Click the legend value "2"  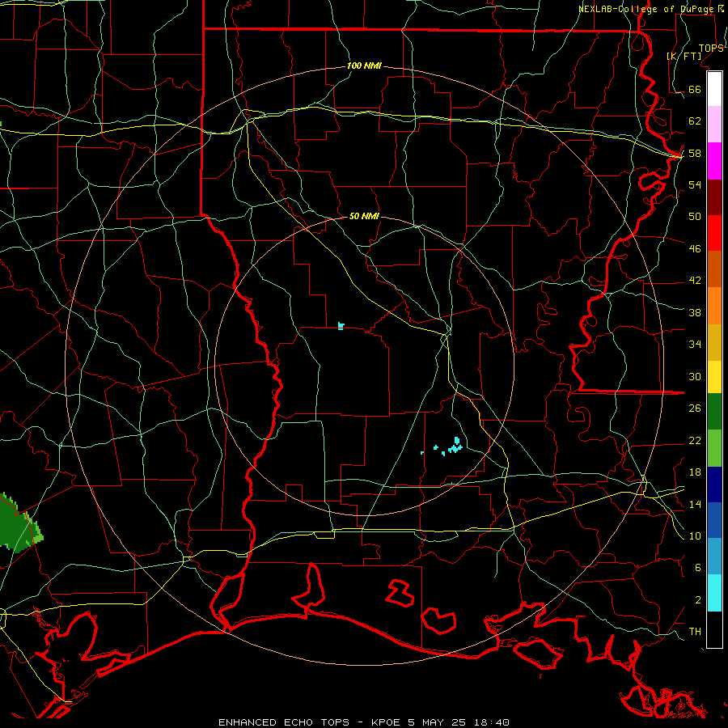click(697, 600)
